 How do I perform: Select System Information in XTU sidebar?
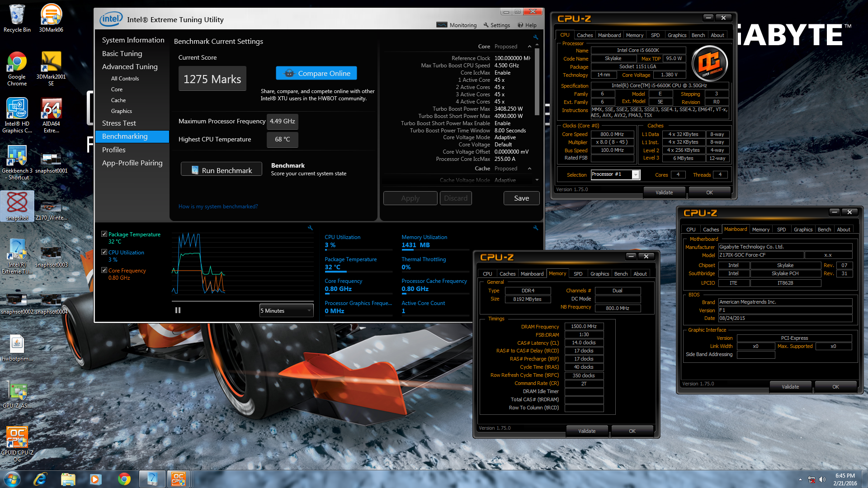click(x=133, y=40)
